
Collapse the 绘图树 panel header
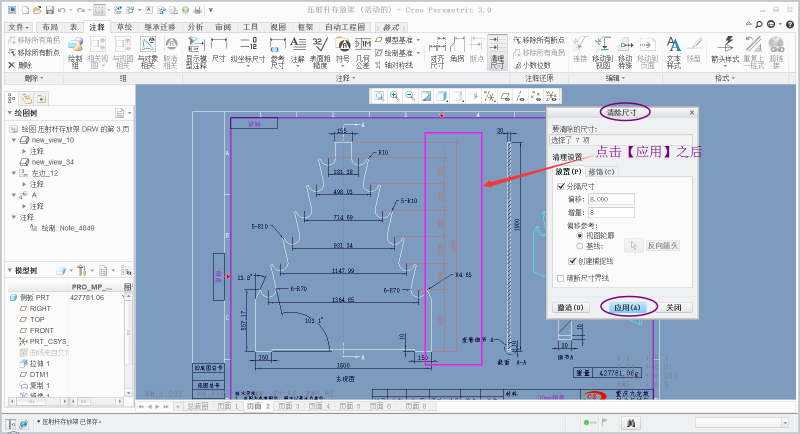pos(10,113)
